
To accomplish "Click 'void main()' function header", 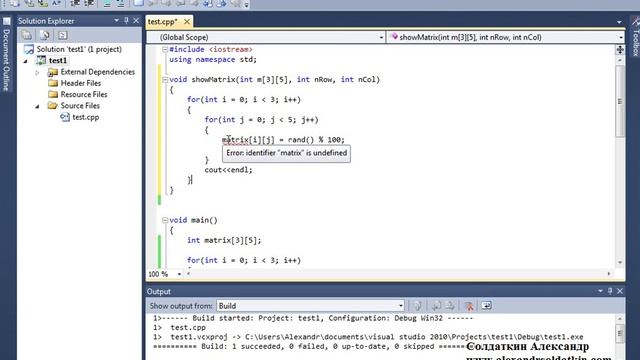I will pos(193,220).
